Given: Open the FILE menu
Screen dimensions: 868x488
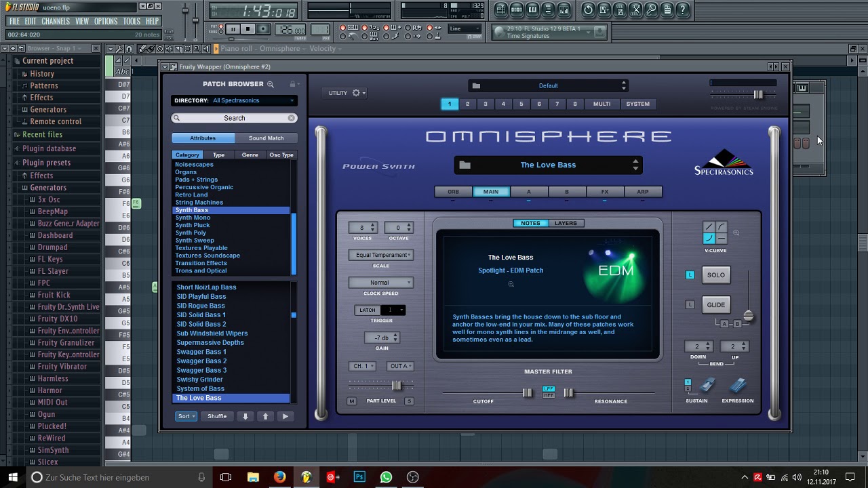Looking at the screenshot, I should 14,21.
